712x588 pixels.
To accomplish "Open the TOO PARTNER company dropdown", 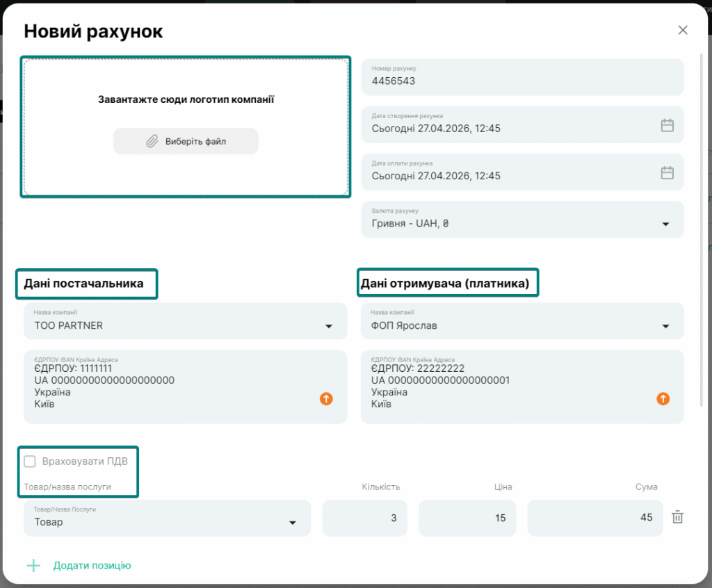I will tap(328, 326).
